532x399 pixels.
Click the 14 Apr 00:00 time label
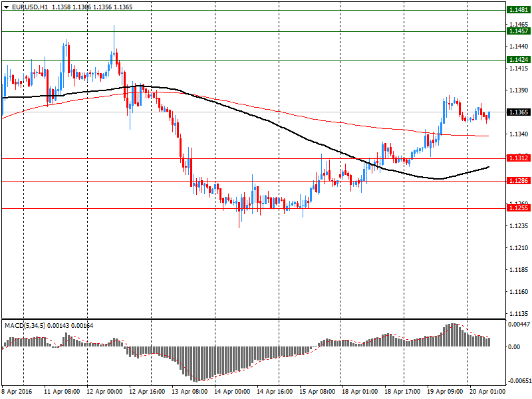click(x=232, y=392)
